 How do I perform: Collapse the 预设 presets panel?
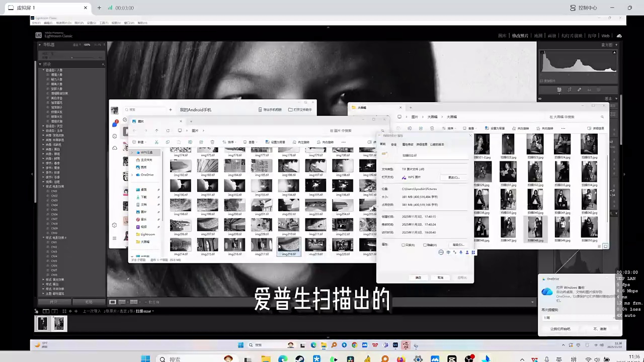click(40, 64)
